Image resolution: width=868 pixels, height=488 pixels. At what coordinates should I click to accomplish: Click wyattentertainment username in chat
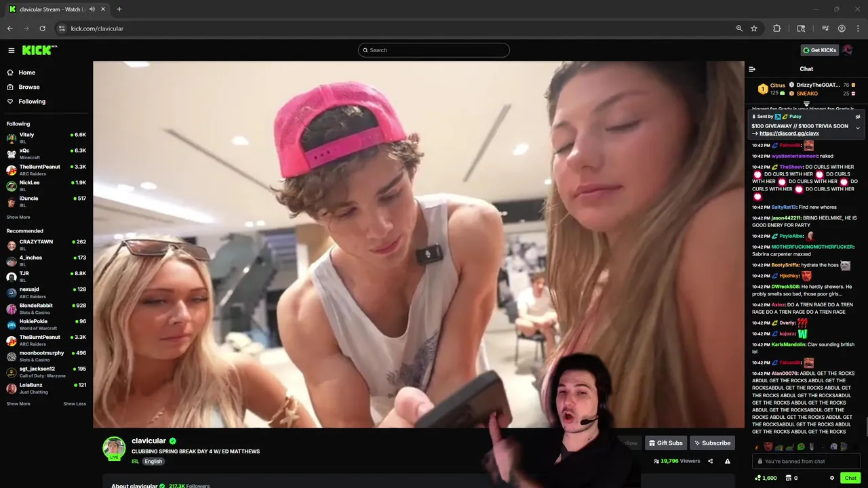tap(795, 156)
